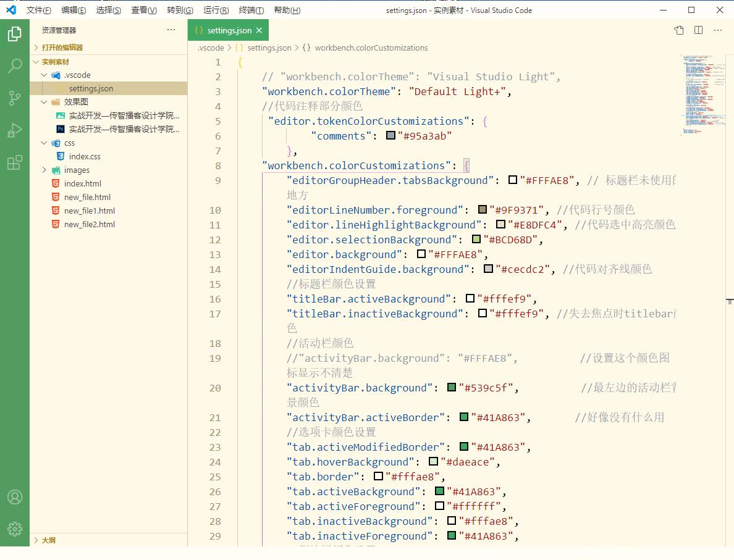Viewport: 734px width, 560px height.
Task: Click the 效果图 folder icon
Action: (x=56, y=102)
